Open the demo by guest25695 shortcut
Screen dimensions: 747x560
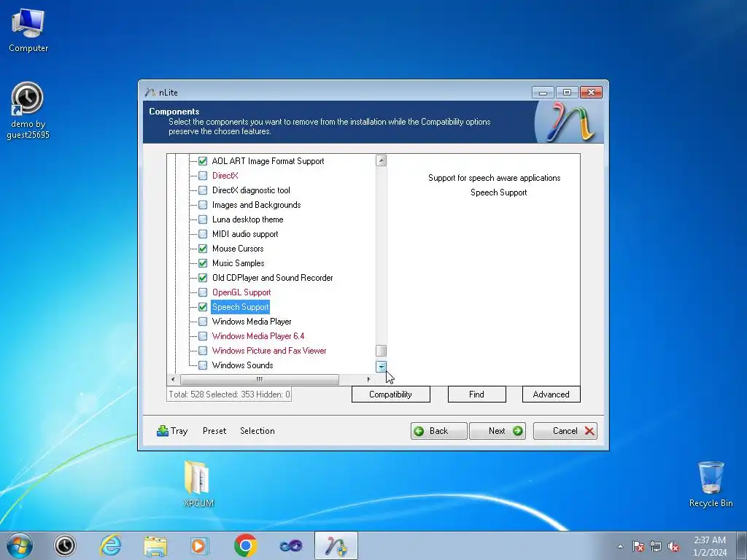coord(28,111)
